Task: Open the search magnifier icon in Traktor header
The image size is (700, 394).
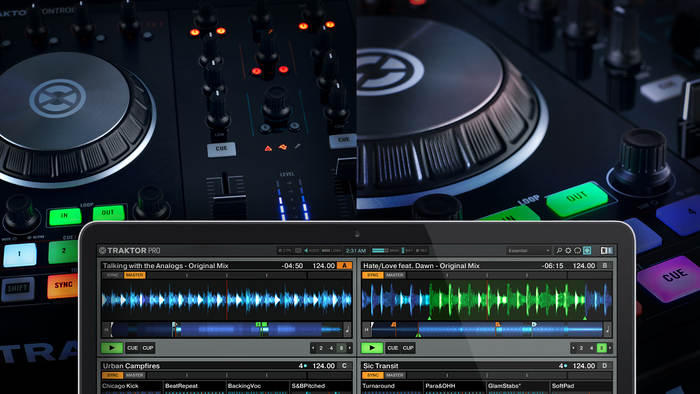Action: point(558,251)
